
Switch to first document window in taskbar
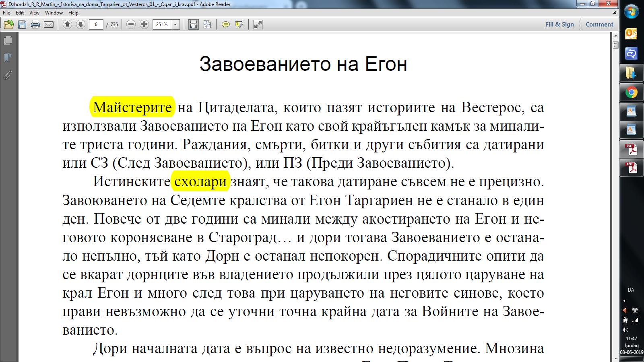pos(631,111)
